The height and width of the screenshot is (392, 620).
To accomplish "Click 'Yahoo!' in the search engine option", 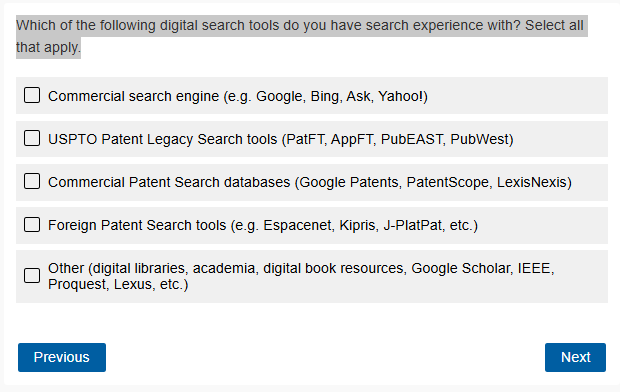I will click(403, 96).
